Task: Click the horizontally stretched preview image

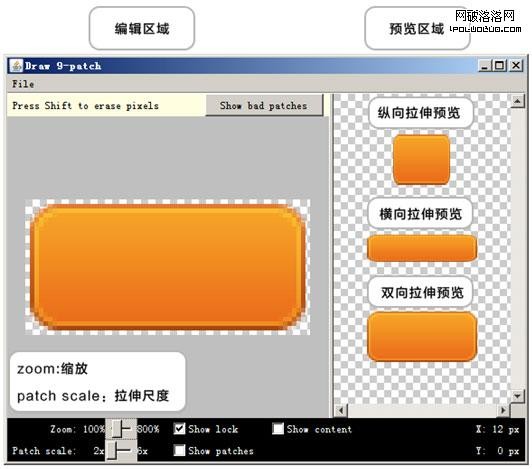Action: pos(422,248)
